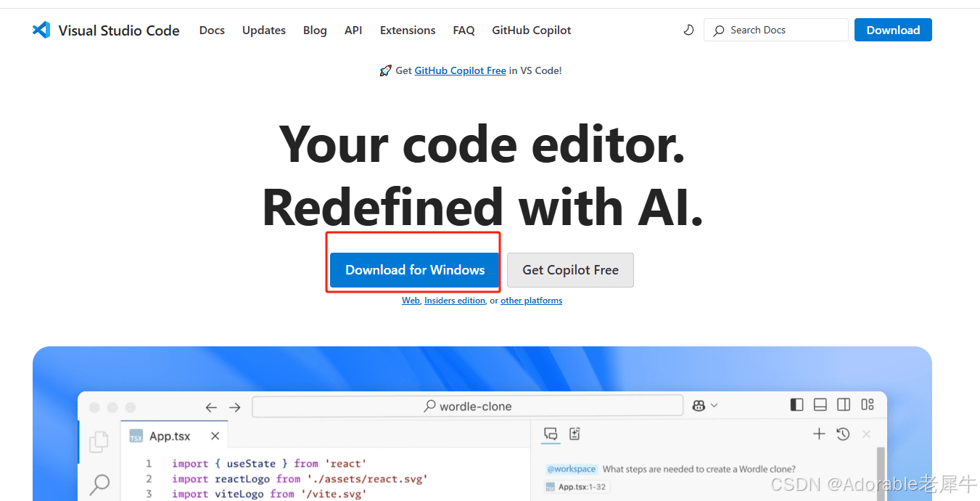Viewport: 980px width, 501px height.
Task: Click the Visual Studio Code logo icon
Action: [41, 30]
